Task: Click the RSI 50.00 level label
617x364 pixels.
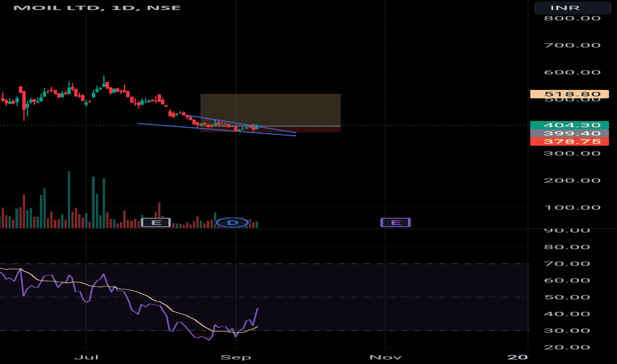Action: [567, 297]
